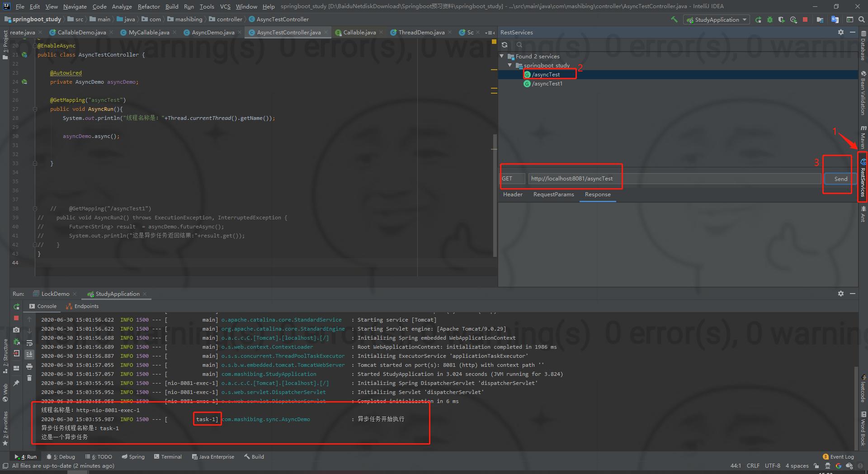Collapse the springboot_study services node

click(x=510, y=65)
